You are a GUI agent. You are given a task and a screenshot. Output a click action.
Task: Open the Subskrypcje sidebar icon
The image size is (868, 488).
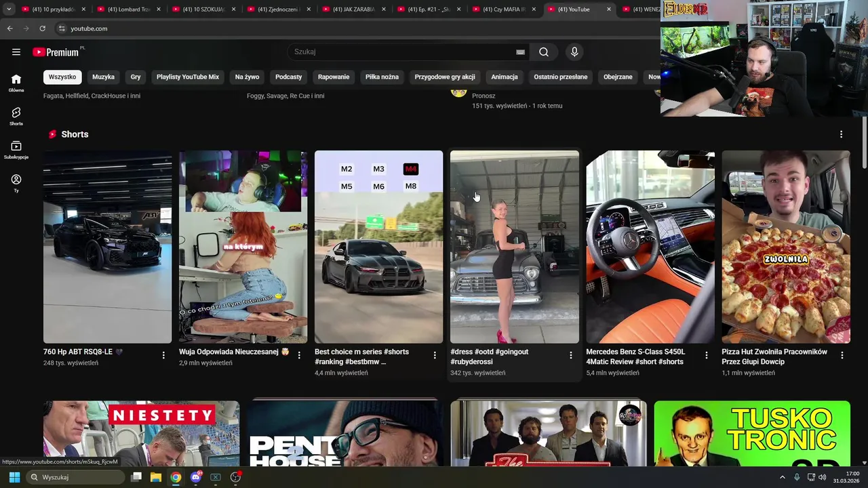point(16,150)
